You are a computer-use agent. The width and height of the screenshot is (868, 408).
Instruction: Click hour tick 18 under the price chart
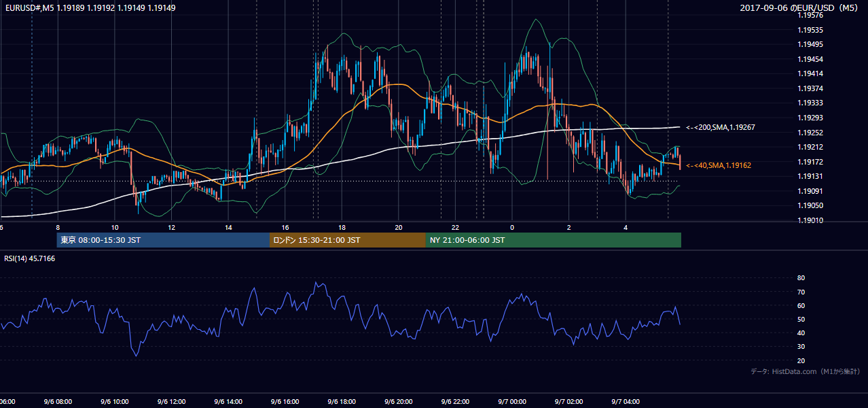pos(342,227)
